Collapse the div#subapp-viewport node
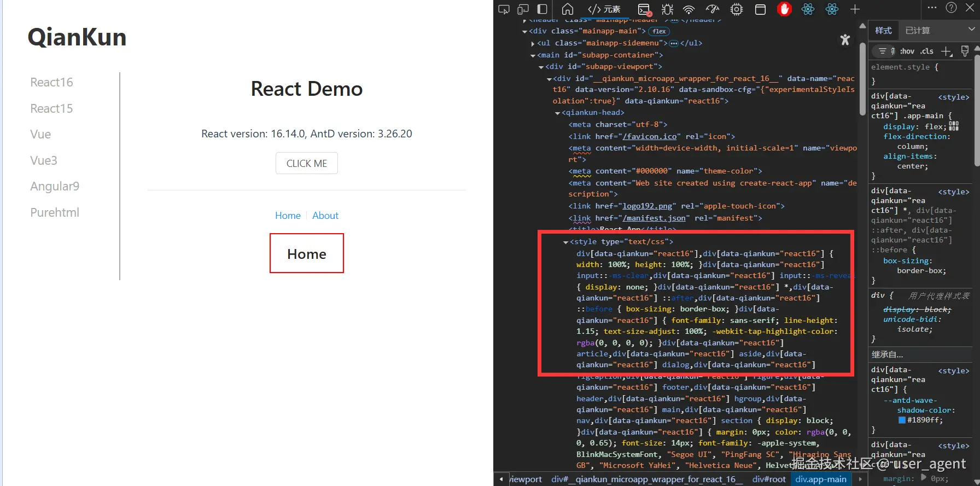Screen dimensions: 980x486 (x=541, y=67)
